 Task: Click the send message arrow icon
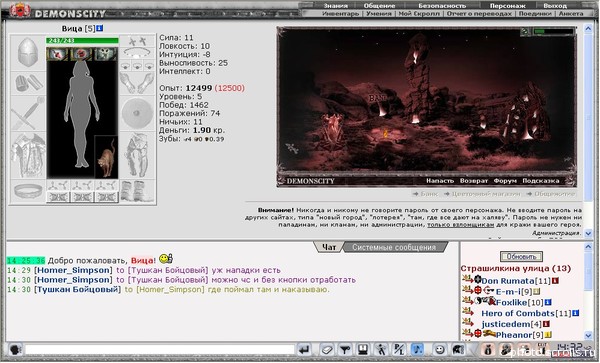(304, 350)
